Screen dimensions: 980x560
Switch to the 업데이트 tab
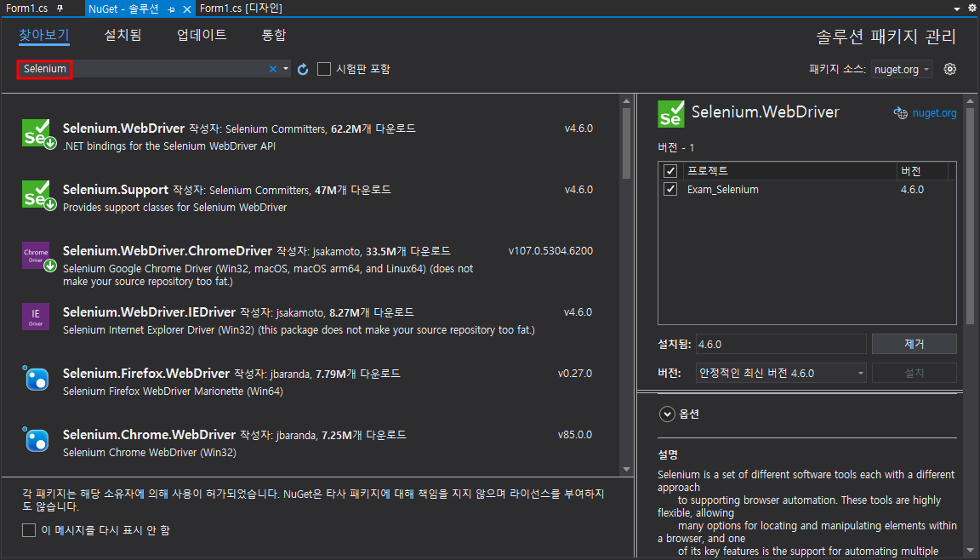coord(202,35)
